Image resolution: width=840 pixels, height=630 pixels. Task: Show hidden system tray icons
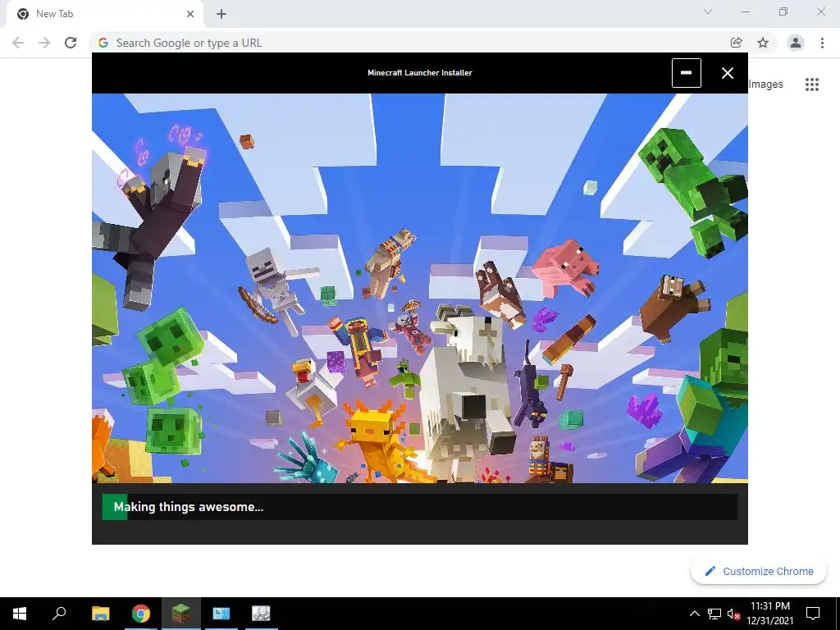(x=694, y=614)
